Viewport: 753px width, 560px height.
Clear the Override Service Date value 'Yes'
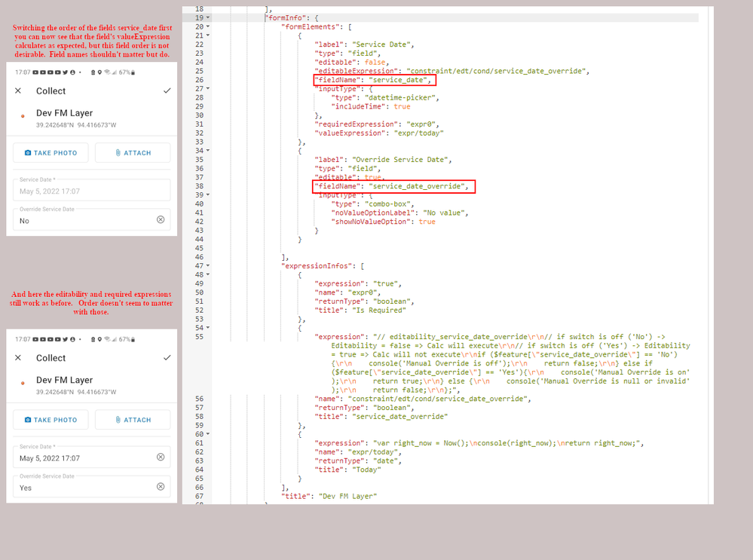[x=161, y=487]
